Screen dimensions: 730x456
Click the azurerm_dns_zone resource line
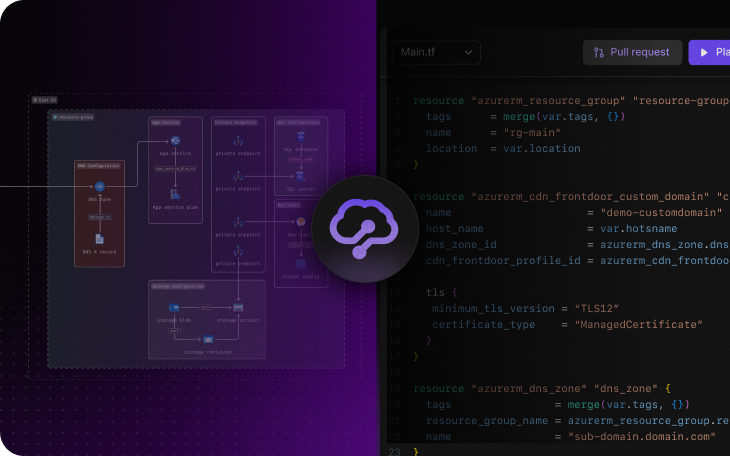point(542,388)
